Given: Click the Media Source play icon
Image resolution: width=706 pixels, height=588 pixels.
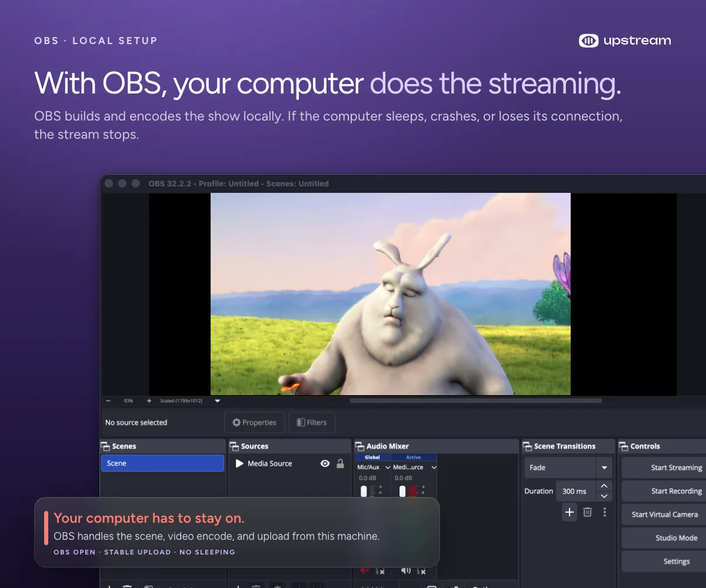Looking at the screenshot, I should [239, 463].
